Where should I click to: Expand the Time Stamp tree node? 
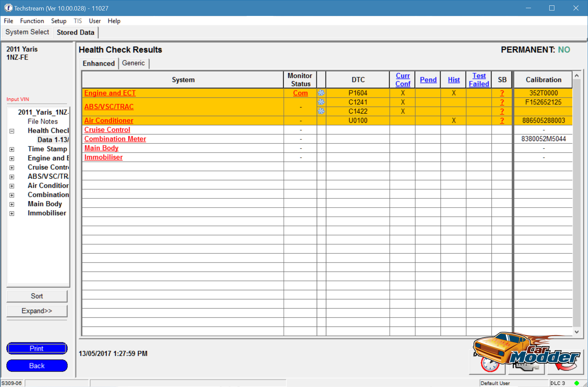tap(12, 149)
